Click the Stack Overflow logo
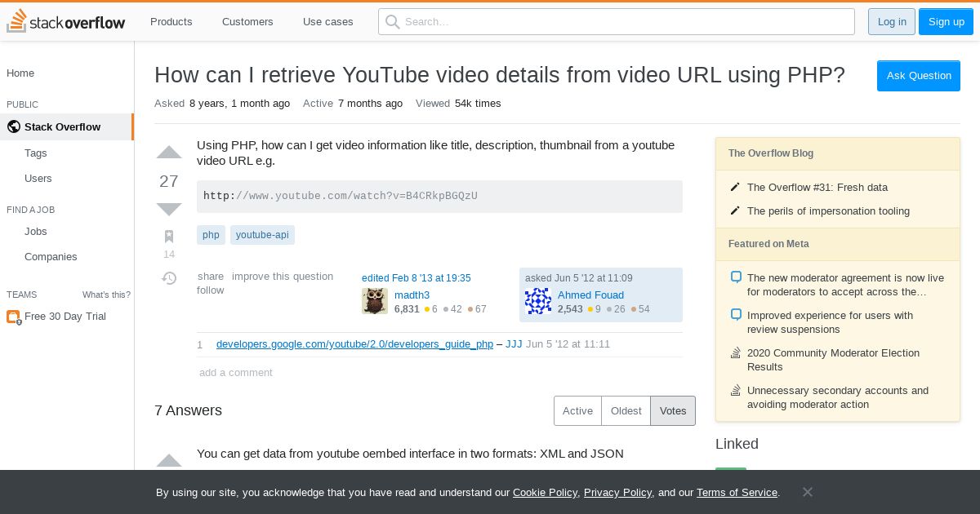This screenshot has height=514, width=980. [66, 21]
